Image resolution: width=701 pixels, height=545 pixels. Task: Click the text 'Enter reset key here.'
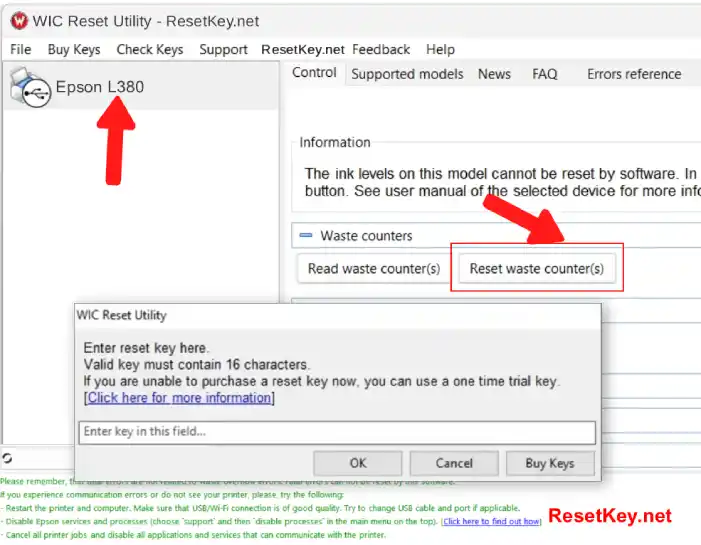[x=146, y=348]
